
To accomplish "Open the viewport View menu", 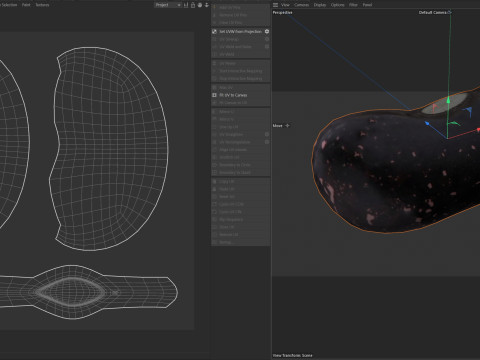I will [285, 5].
